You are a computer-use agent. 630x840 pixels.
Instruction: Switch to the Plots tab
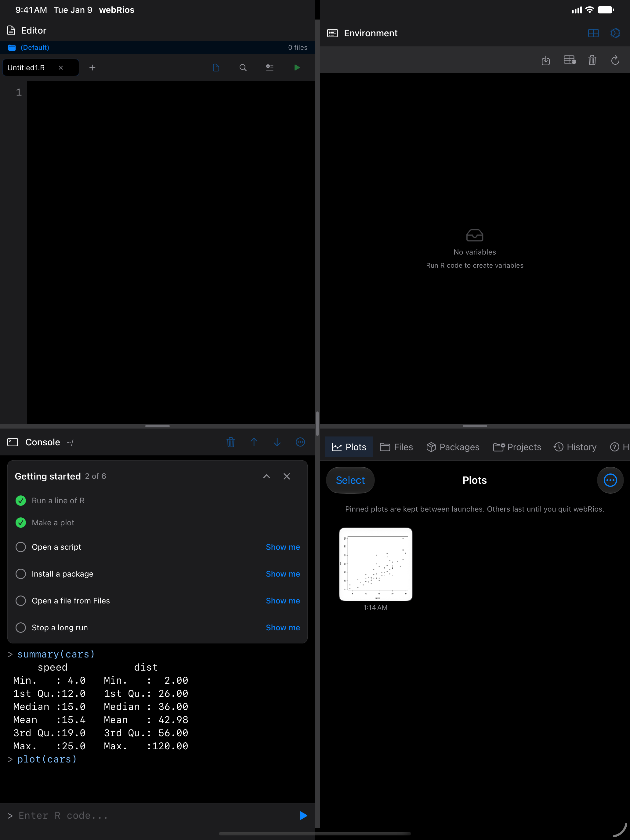349,447
